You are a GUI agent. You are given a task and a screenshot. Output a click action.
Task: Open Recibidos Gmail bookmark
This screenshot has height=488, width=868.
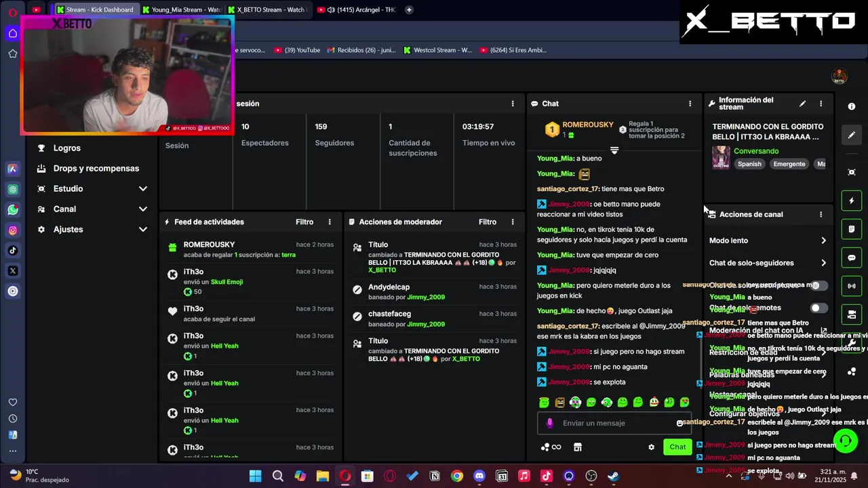(361, 50)
